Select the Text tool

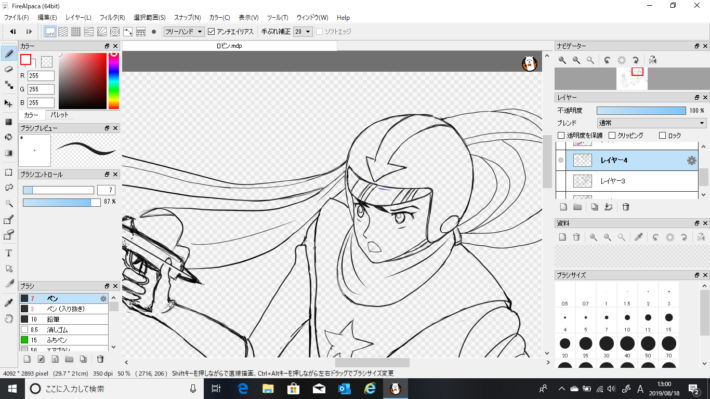[x=9, y=253]
